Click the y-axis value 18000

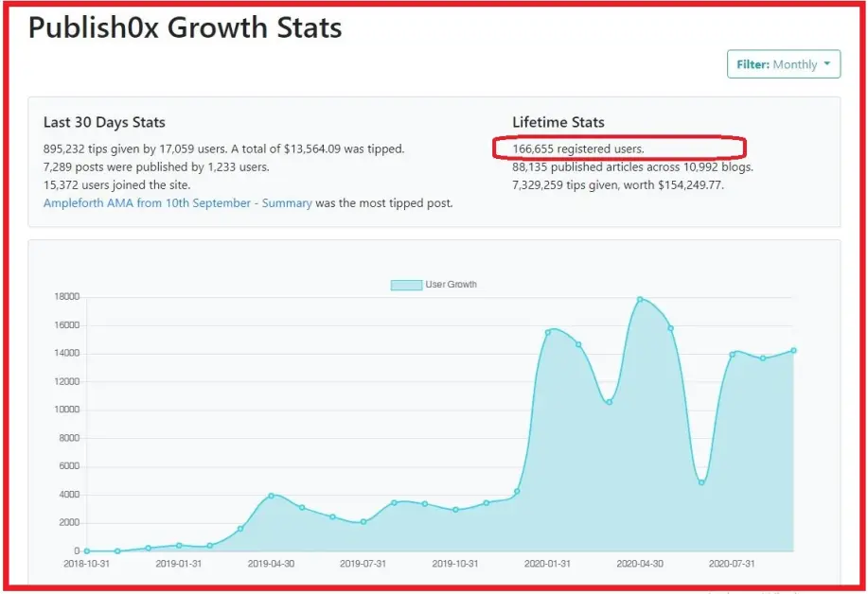pyautogui.click(x=67, y=297)
